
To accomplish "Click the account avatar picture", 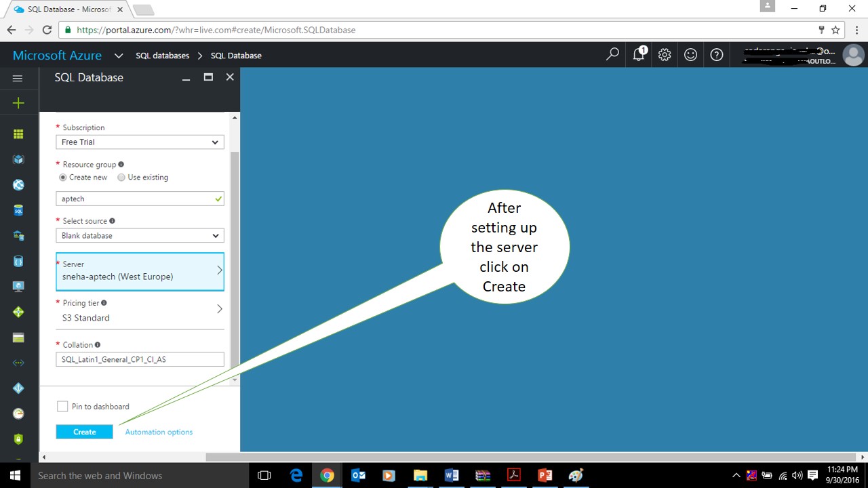I will (x=852, y=56).
